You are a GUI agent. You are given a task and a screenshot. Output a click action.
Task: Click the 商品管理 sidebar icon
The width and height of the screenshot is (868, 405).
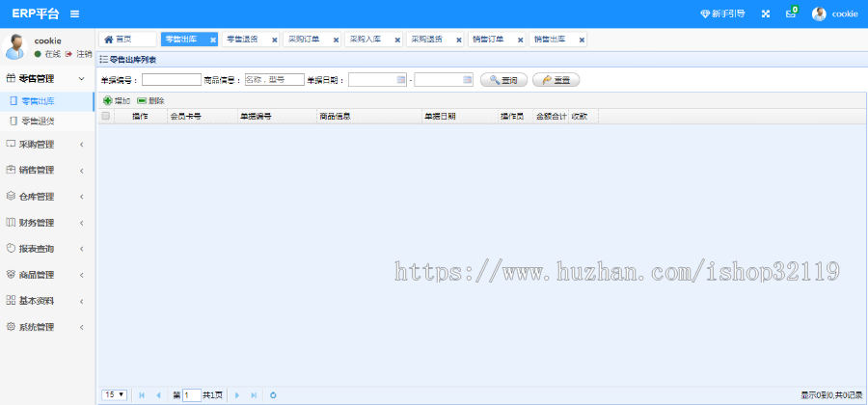[11, 275]
